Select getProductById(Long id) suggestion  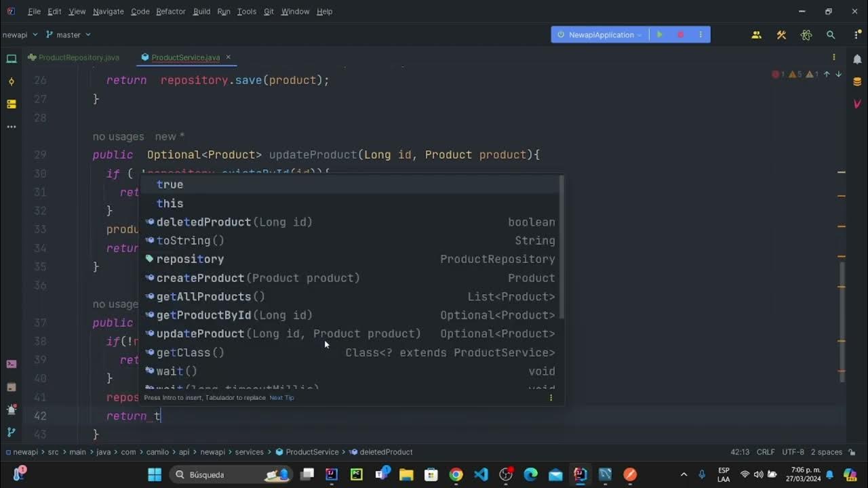351,315
